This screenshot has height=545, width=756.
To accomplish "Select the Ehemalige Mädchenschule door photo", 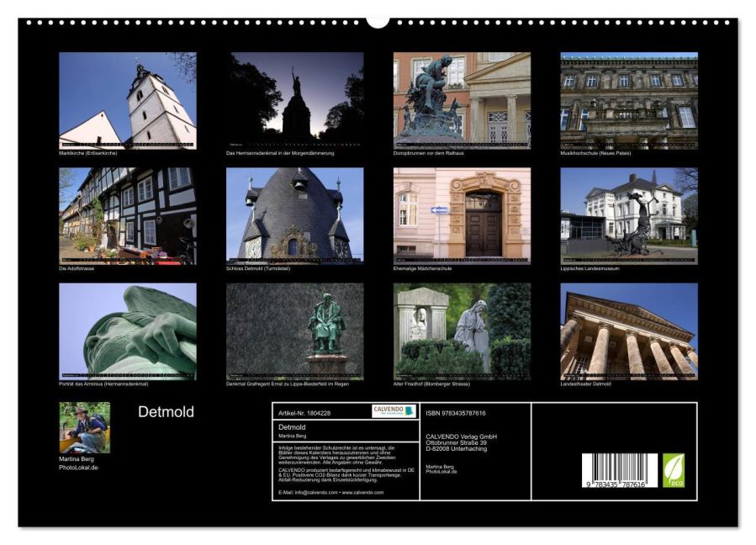I will [x=462, y=215].
